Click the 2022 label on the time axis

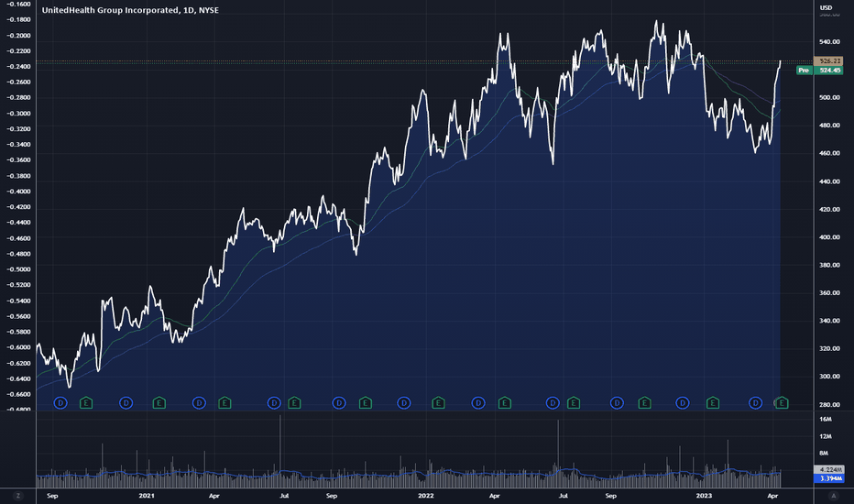[426, 496]
